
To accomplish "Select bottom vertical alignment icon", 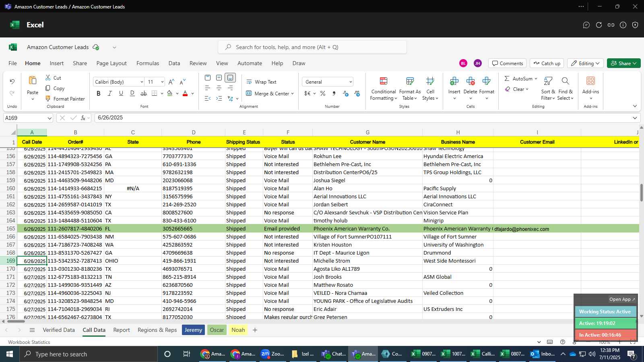I will pyautogui.click(x=230, y=78).
